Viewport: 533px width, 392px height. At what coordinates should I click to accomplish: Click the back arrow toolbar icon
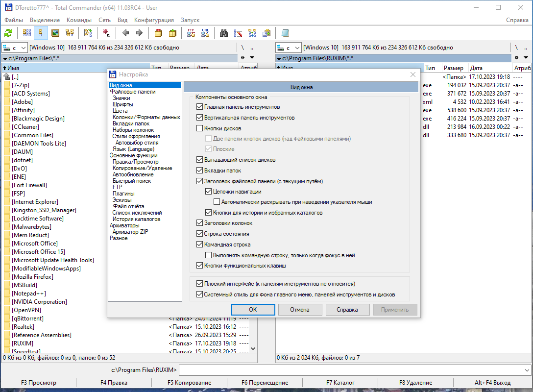tap(125, 33)
